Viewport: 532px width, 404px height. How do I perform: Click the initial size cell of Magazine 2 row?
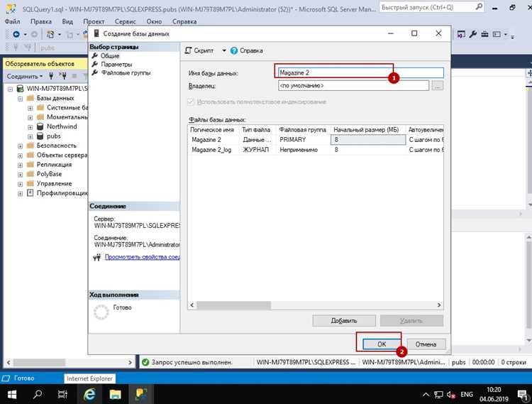pos(368,140)
